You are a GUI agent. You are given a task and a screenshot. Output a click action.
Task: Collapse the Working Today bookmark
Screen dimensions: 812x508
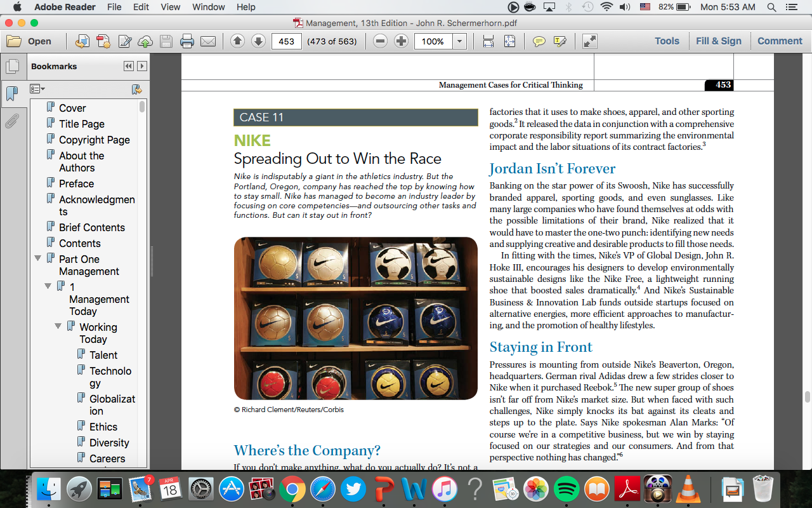pyautogui.click(x=58, y=326)
